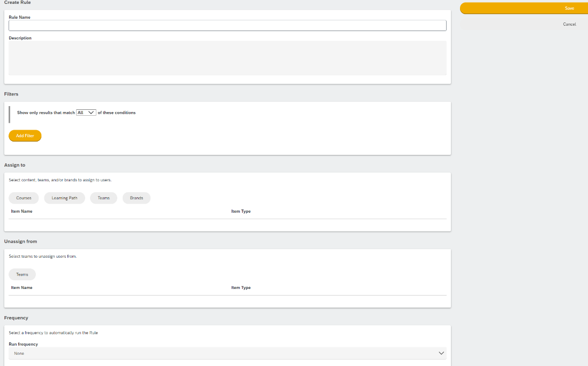Image resolution: width=588 pixels, height=366 pixels.
Task: Select the Teams button under Assign to
Action: (103, 198)
